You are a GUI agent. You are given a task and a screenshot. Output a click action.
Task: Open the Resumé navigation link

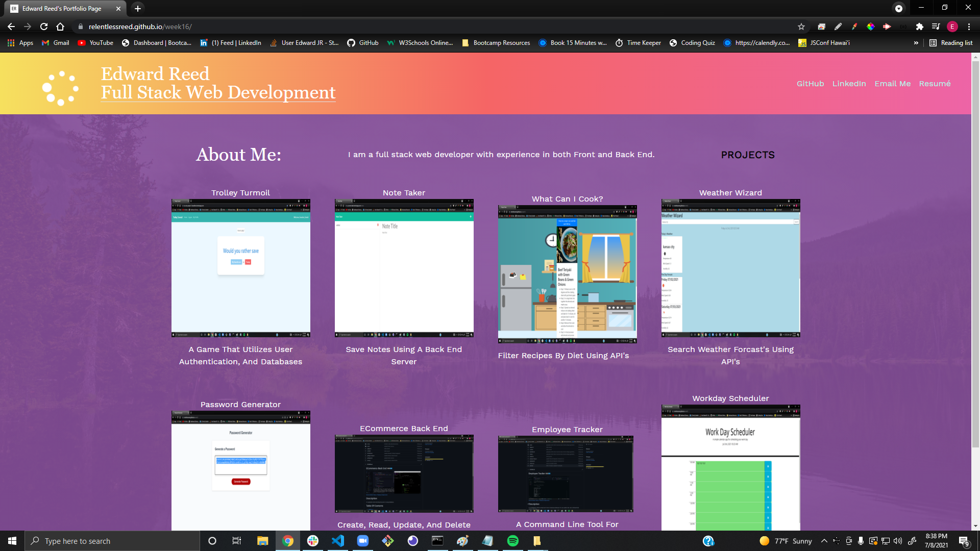[x=935, y=84]
